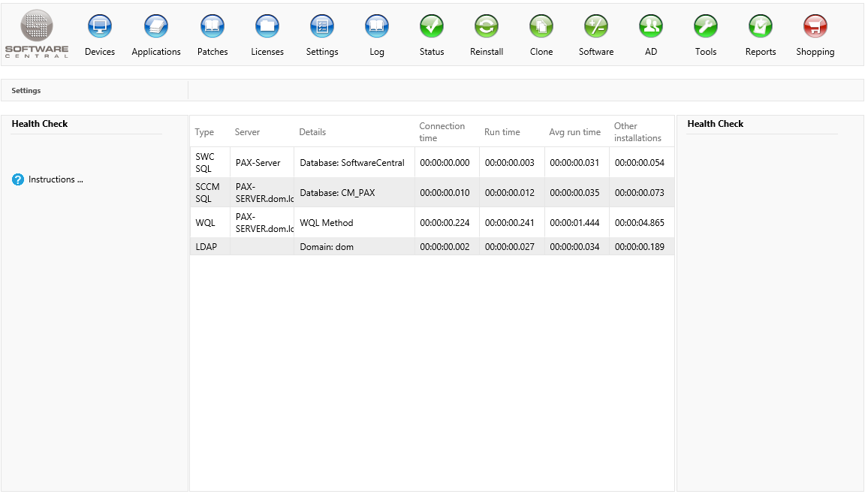Open the Patches icon
This screenshot has height=494, width=868.
212,27
